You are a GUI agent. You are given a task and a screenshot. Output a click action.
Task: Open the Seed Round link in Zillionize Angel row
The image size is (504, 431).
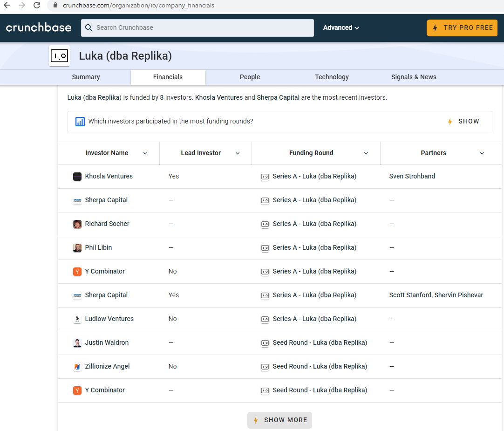[320, 366]
